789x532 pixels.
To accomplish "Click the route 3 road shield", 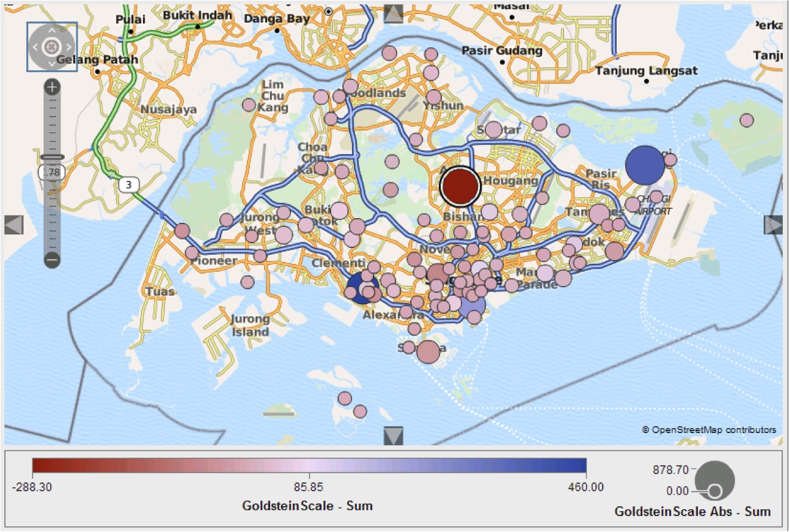I will [x=127, y=184].
